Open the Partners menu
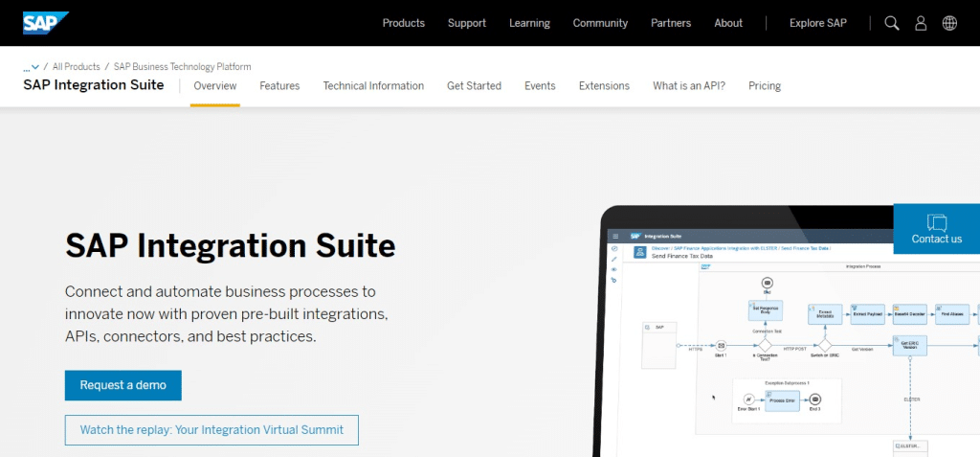The width and height of the screenshot is (980, 457). click(x=671, y=23)
